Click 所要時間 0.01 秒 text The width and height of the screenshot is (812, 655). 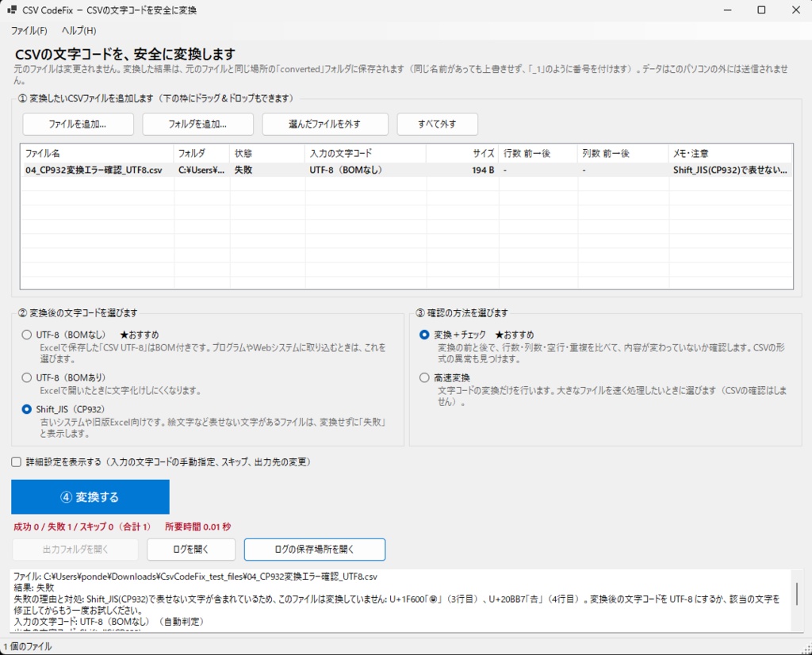(197, 527)
